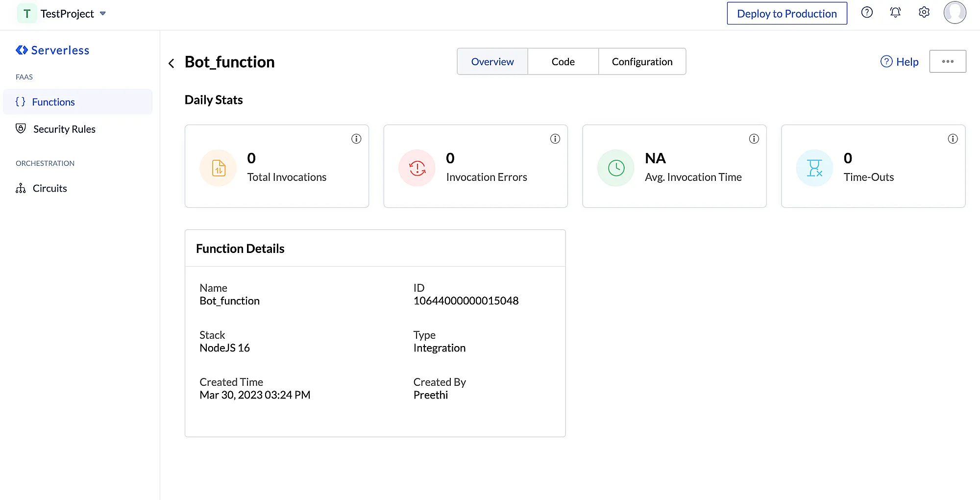The height and width of the screenshot is (500, 980).
Task: Select the Overview tab
Action: point(492,61)
